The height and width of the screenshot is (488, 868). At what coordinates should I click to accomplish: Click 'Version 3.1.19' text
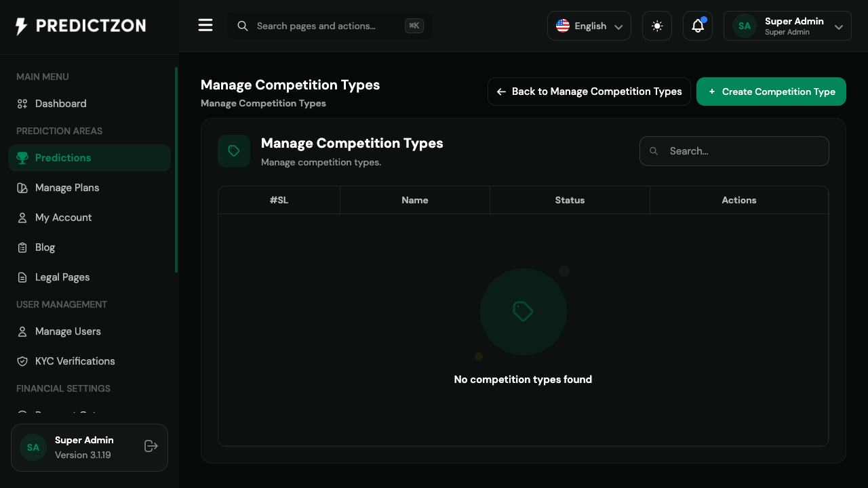click(83, 455)
